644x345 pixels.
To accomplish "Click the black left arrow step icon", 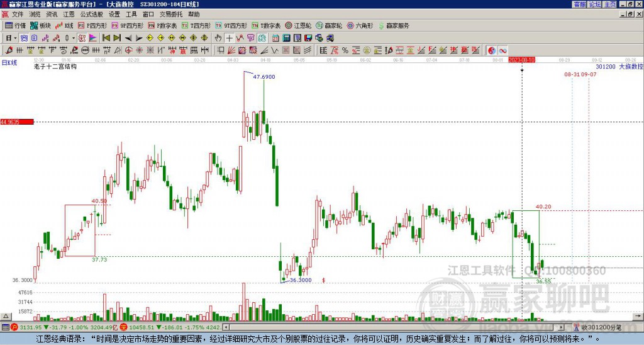I will (128, 38).
